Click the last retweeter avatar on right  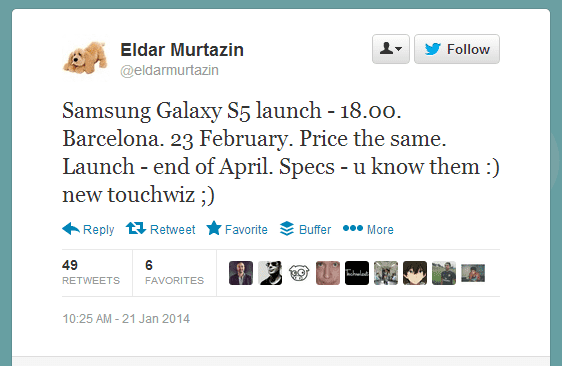tap(473, 273)
